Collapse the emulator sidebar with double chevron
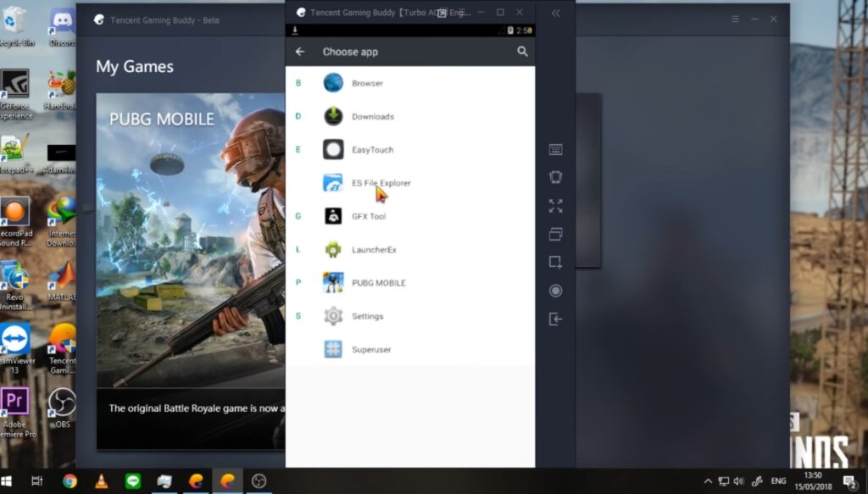This screenshot has height=494, width=868. coord(555,14)
